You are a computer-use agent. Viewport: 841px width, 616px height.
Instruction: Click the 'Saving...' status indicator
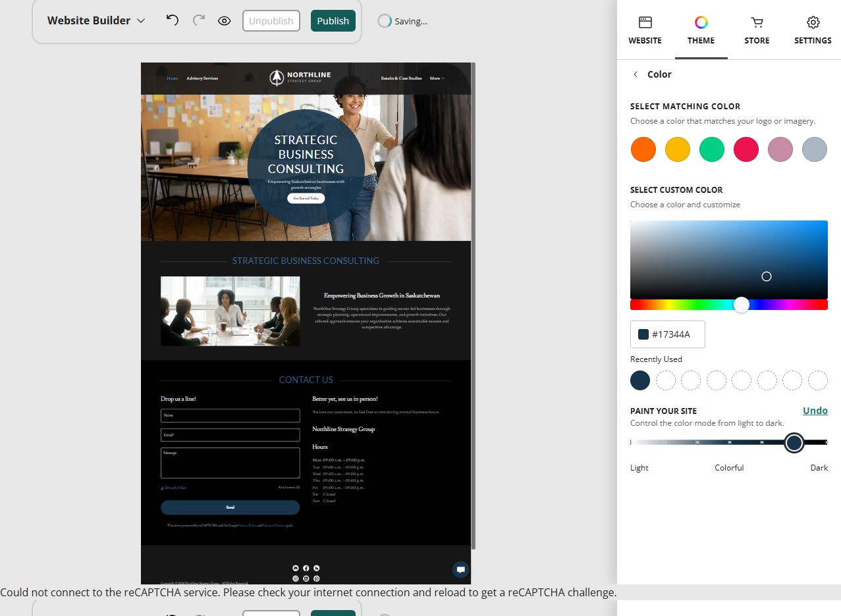coord(403,21)
